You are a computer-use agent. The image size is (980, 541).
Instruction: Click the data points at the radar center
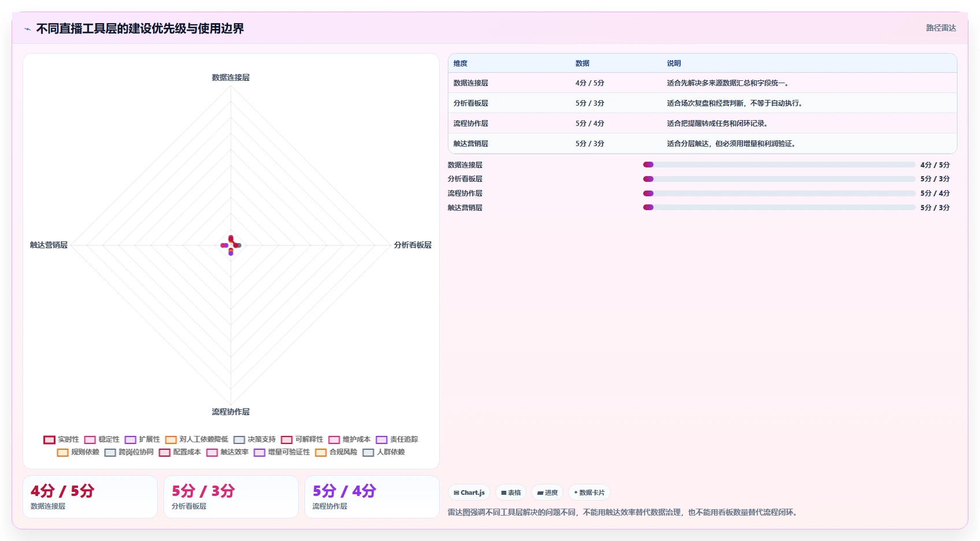tap(231, 245)
